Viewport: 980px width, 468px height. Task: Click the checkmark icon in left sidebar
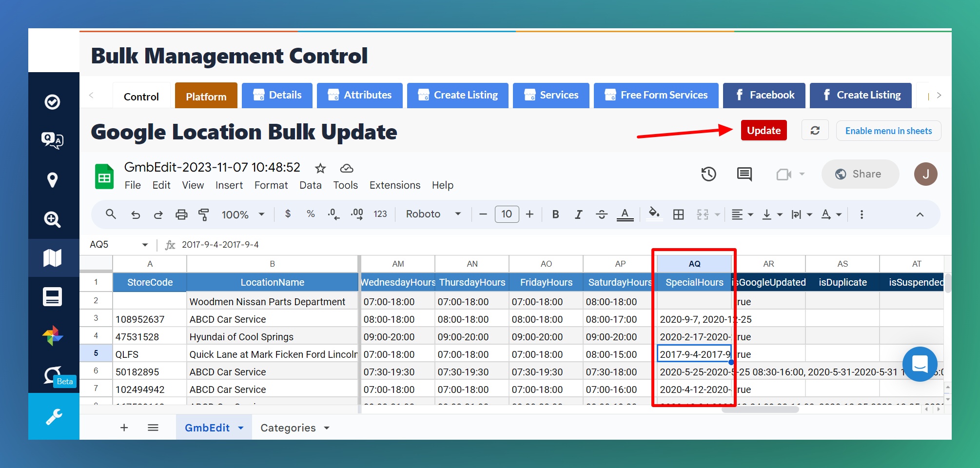tap(52, 102)
